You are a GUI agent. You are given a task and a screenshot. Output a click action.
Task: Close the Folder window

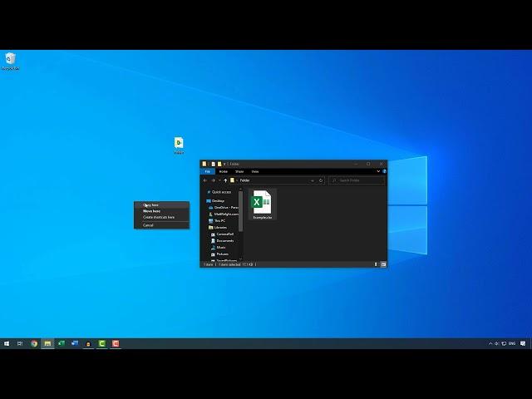381,164
